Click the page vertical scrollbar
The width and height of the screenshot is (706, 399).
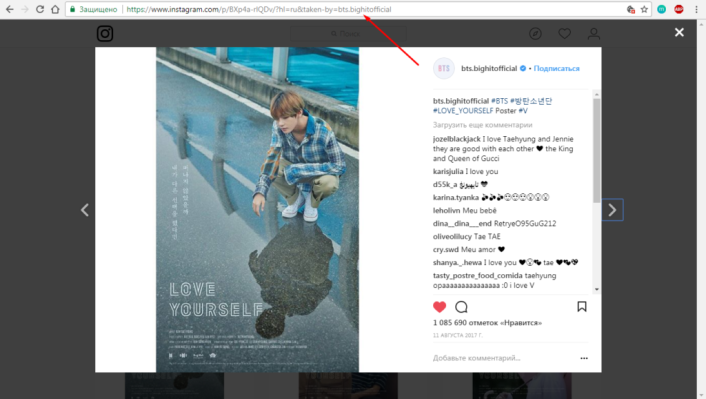(701, 209)
